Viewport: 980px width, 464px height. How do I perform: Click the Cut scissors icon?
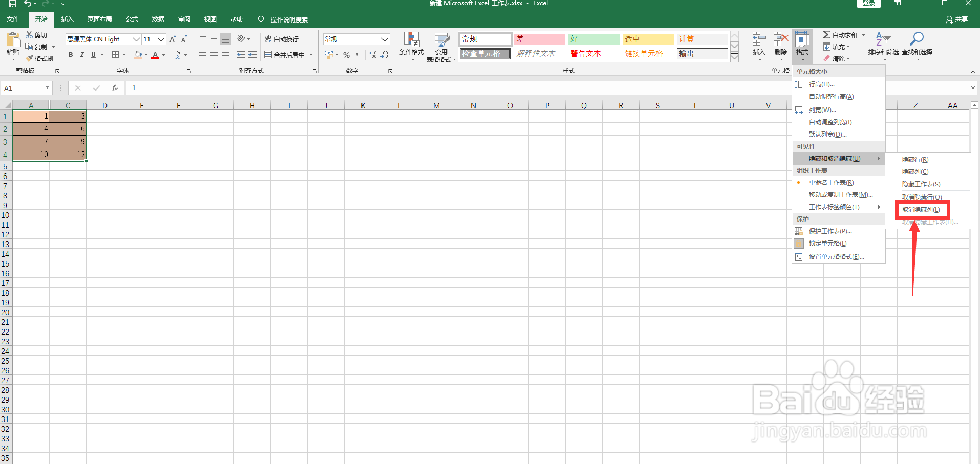29,35
